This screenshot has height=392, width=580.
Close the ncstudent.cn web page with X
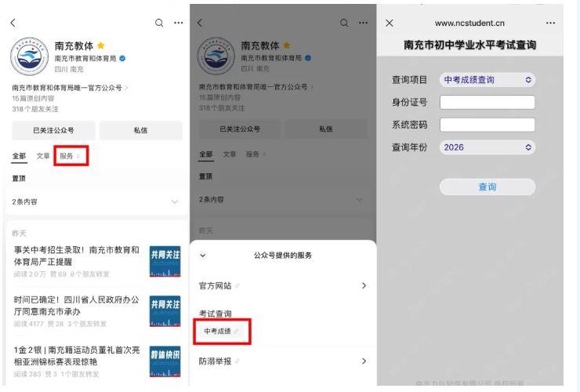[389, 24]
